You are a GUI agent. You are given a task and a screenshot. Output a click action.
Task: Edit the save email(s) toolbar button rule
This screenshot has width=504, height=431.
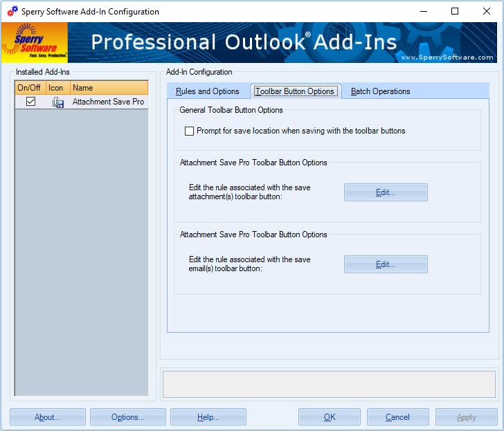386,264
